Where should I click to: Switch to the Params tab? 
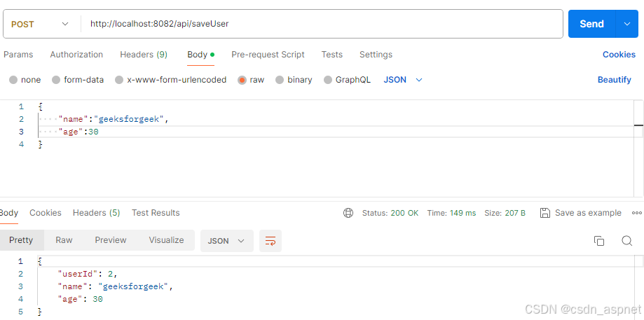pos(18,55)
